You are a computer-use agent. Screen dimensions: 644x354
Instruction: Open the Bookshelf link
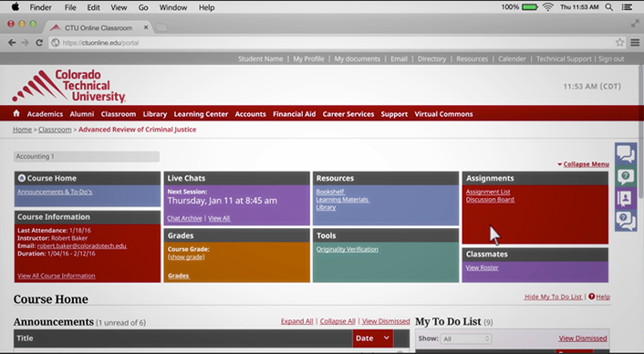[x=330, y=192]
